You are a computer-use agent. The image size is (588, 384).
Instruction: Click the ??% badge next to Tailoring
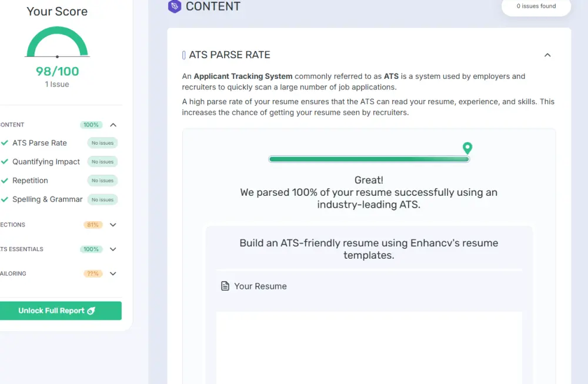[93, 274]
